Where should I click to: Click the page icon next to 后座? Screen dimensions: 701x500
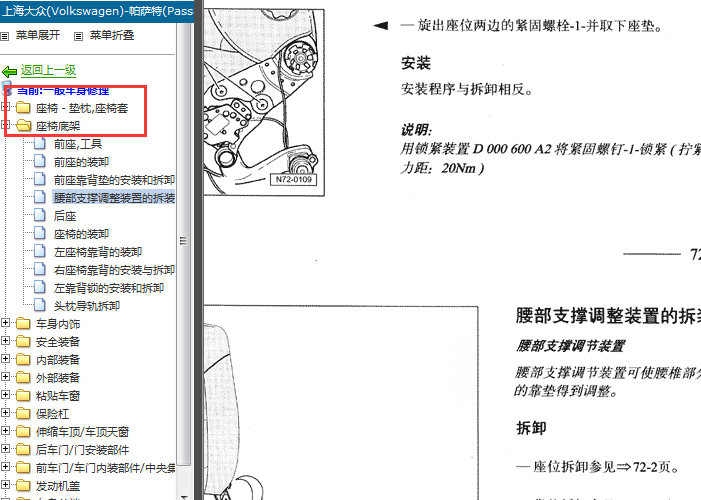coord(40,216)
